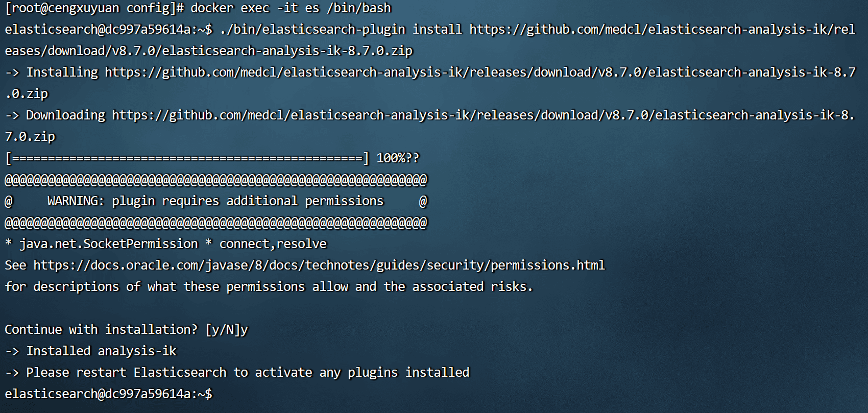Click the GitHub URL in the Installing line
This screenshot has width=868, height=413.
[480, 72]
